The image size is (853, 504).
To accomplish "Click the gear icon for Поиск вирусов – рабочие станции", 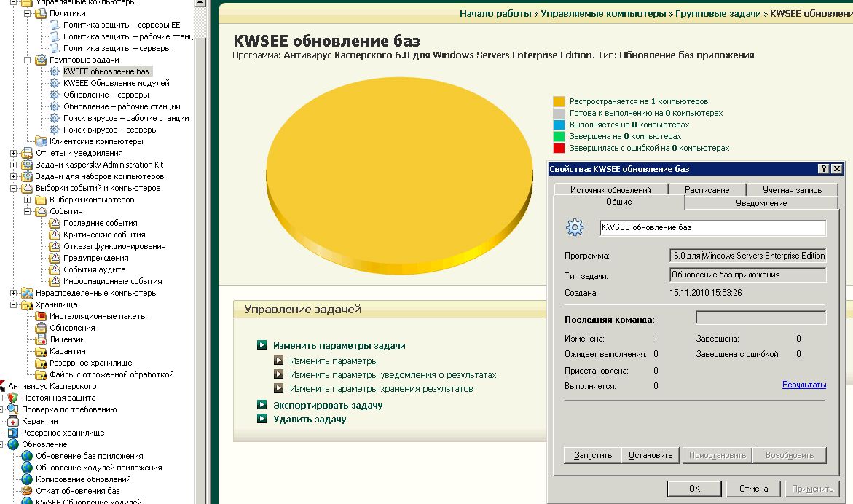I will click(55, 118).
